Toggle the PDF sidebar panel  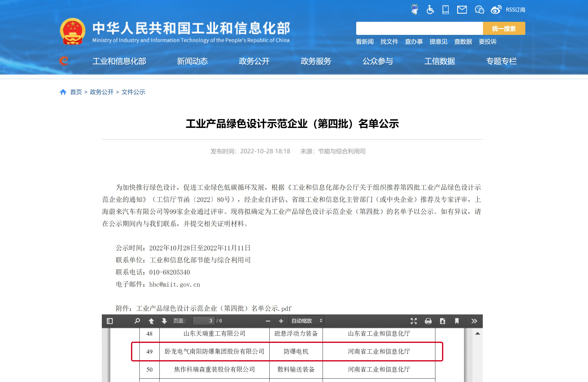point(110,321)
